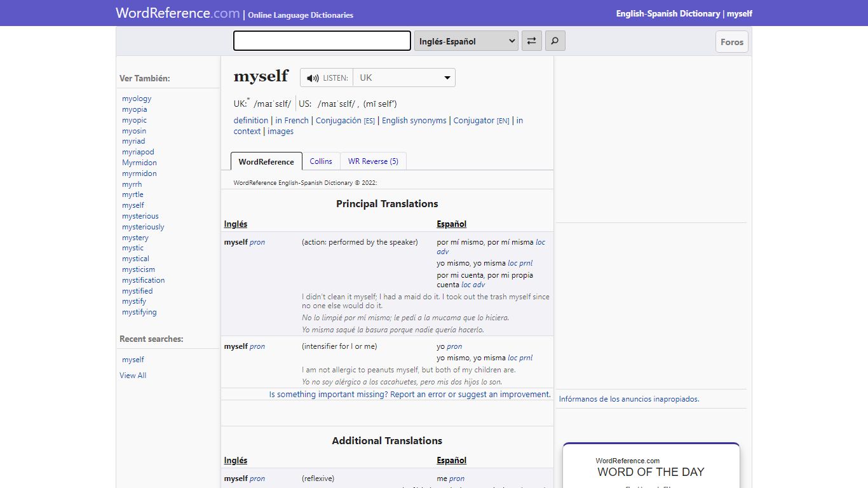The image size is (868, 488).
Task: Switch to the WordReference tab
Action: pos(266,161)
